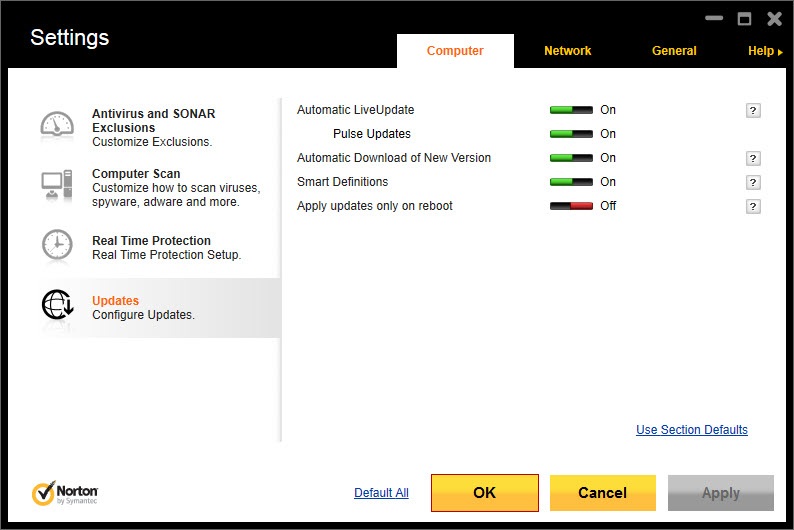The width and height of the screenshot is (794, 530).
Task: Maximize the Settings window
Action: (744, 19)
